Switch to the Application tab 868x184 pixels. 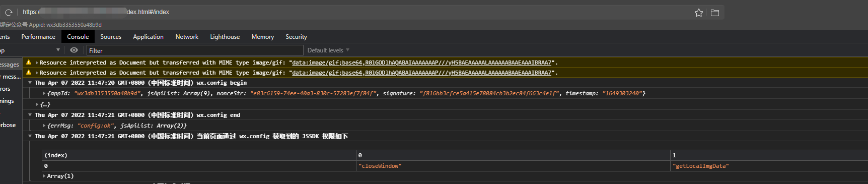[x=148, y=37]
